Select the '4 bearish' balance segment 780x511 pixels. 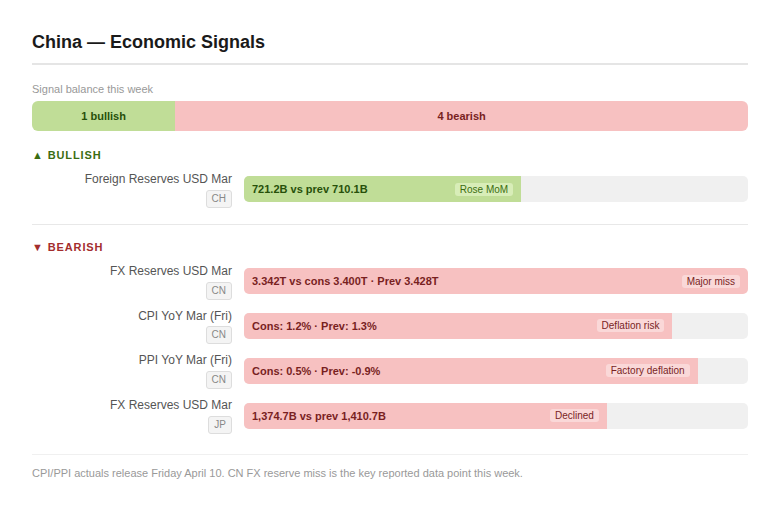coord(461,116)
